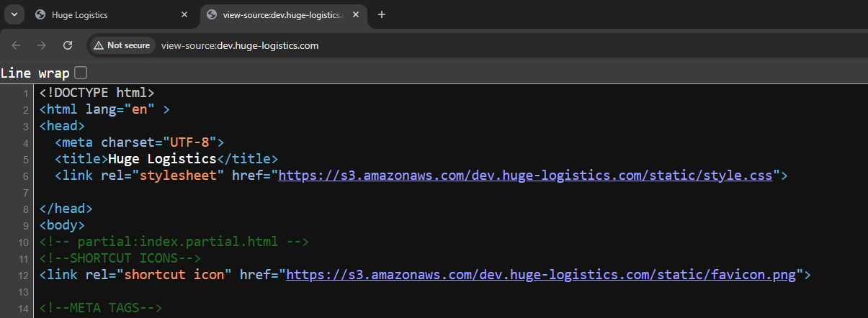
Task: Click the browser forward arrow button
Action: click(42, 45)
